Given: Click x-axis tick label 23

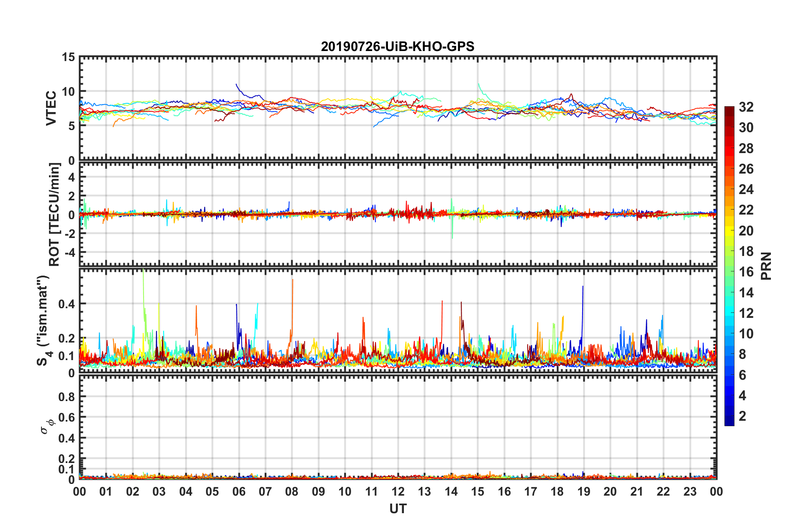Looking at the screenshot, I should coord(690,491).
